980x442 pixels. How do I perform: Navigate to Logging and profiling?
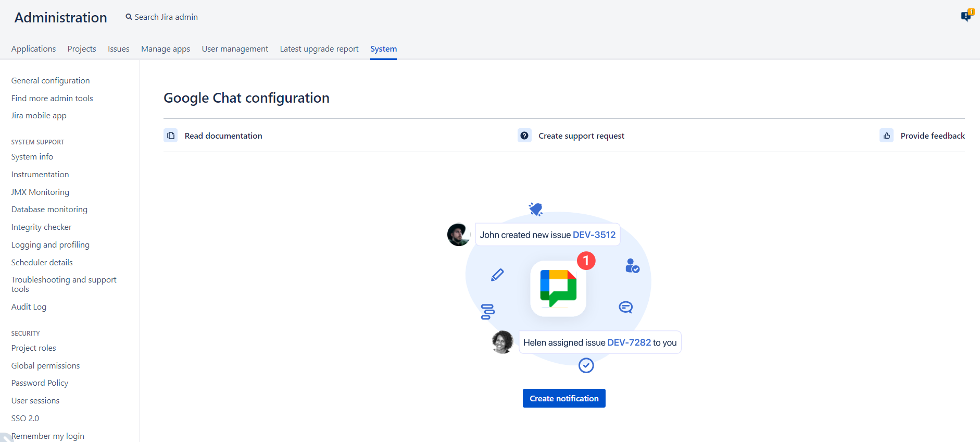click(x=51, y=245)
